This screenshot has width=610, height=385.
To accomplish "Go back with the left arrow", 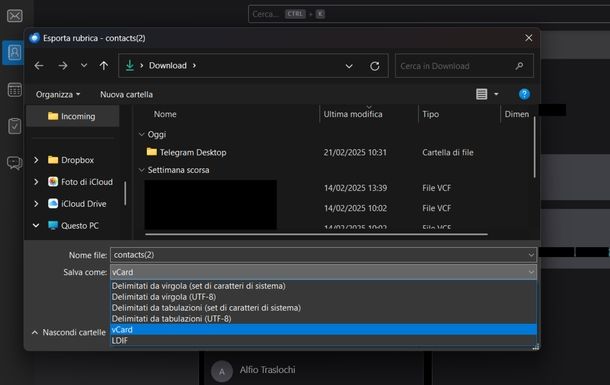I will coord(39,66).
